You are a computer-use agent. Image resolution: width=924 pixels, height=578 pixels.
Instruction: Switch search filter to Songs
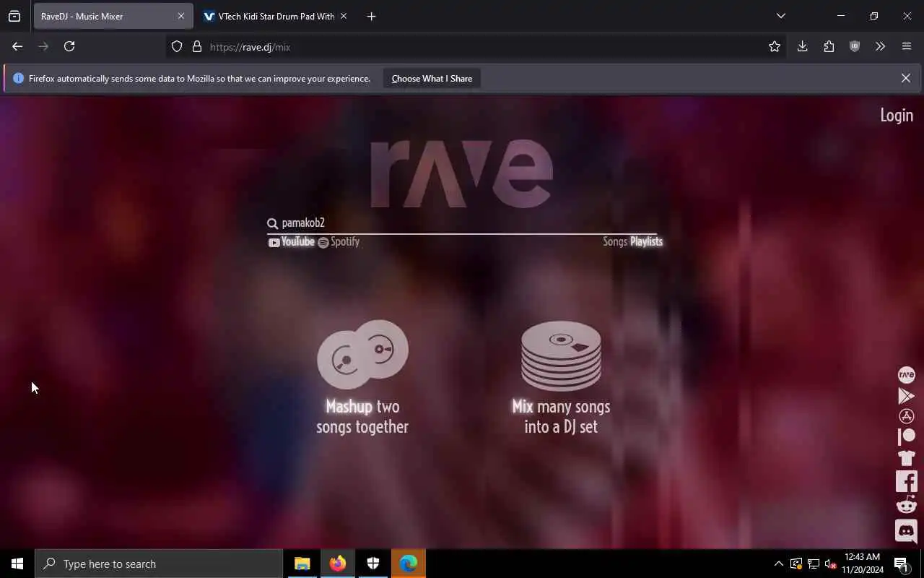coord(615,241)
